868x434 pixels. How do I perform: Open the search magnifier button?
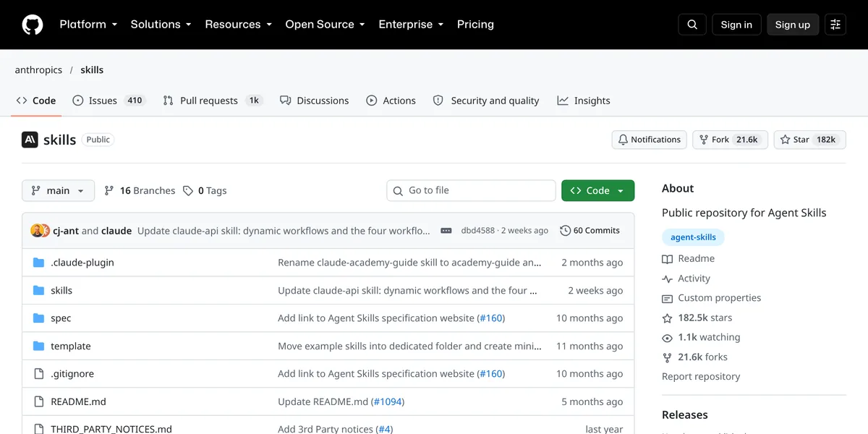[x=692, y=25]
